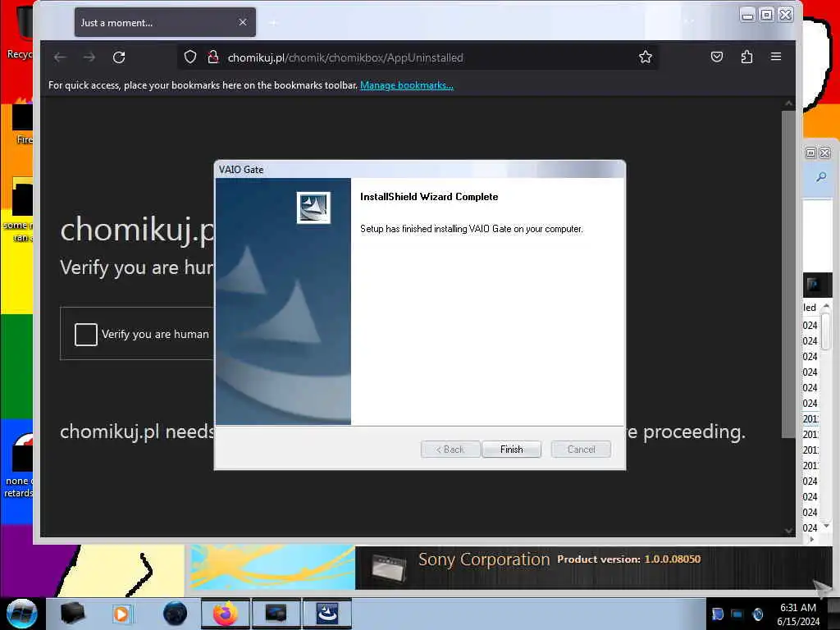
Task: Open the tracking protection shield icon
Action: pyautogui.click(x=190, y=57)
